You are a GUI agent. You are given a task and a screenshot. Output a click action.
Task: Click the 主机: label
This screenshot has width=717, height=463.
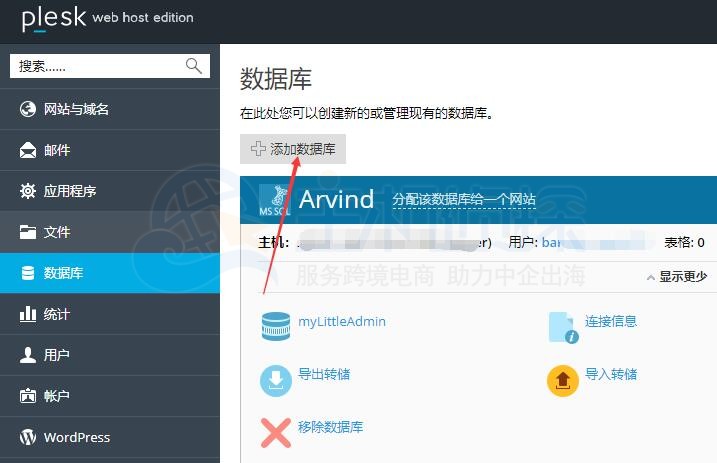pos(273,242)
